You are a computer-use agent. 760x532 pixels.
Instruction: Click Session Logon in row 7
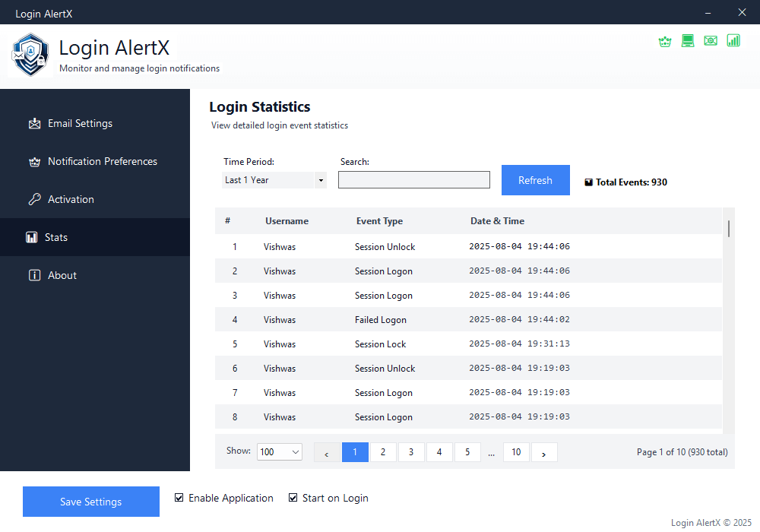(383, 393)
